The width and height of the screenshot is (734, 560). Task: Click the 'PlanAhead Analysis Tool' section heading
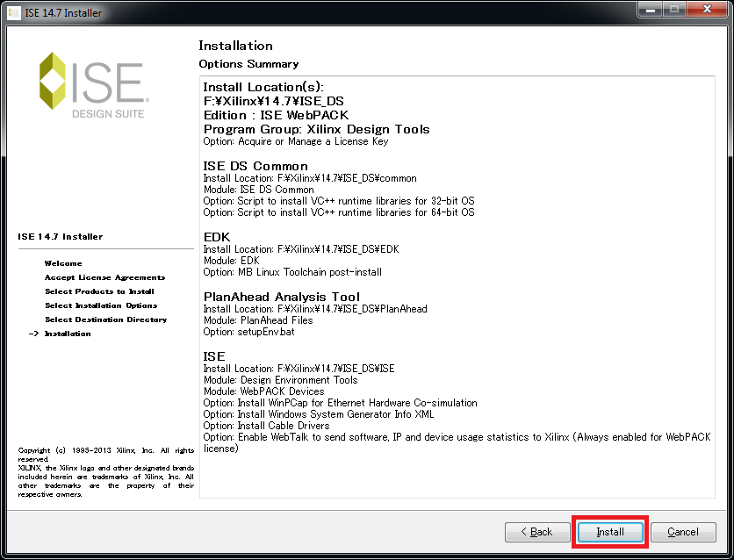tap(282, 297)
